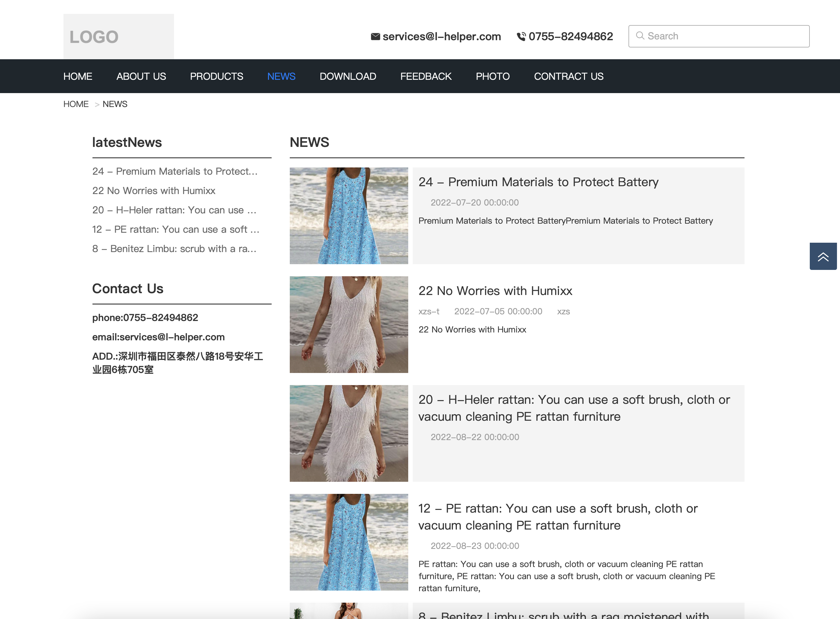Screen dimensions: 840x619
Task: Click the LOGO image placeholder
Action: point(118,36)
